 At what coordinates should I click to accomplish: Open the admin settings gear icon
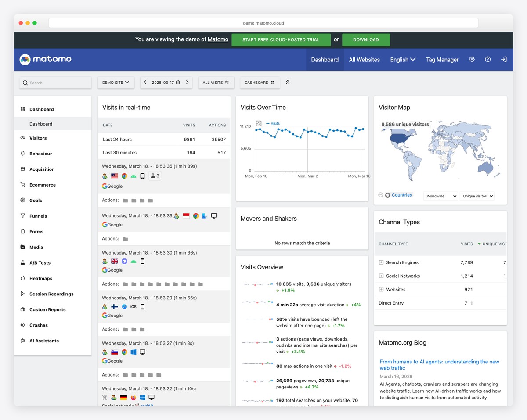coord(472,59)
